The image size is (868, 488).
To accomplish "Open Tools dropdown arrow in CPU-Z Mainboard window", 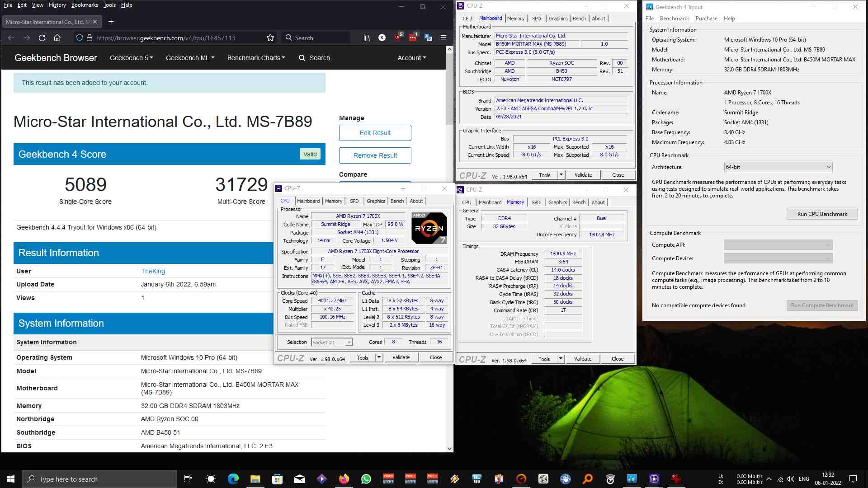I will [x=561, y=175].
